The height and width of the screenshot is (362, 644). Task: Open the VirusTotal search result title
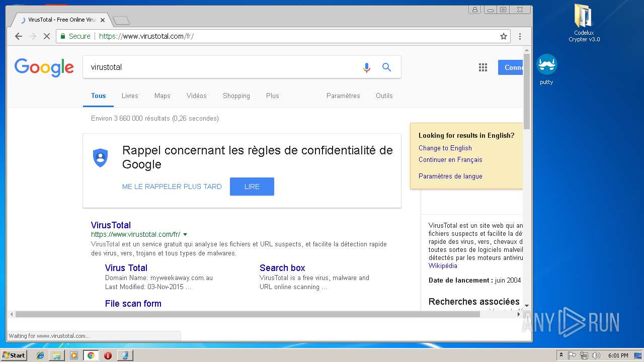point(111,225)
